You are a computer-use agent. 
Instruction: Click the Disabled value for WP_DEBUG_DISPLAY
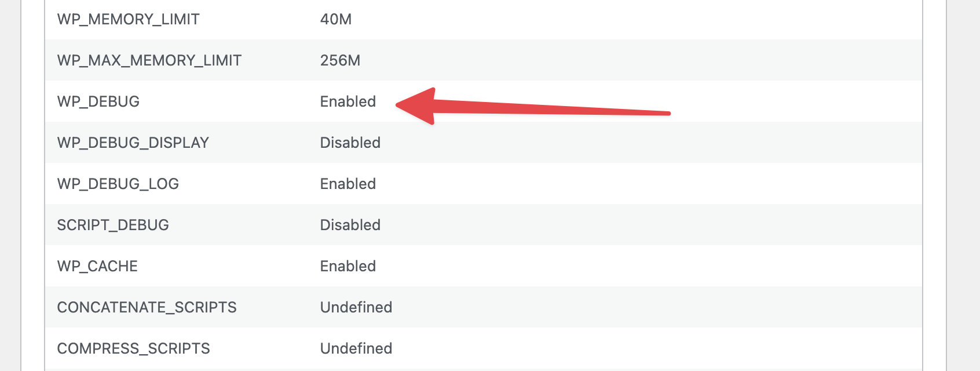[x=350, y=143]
